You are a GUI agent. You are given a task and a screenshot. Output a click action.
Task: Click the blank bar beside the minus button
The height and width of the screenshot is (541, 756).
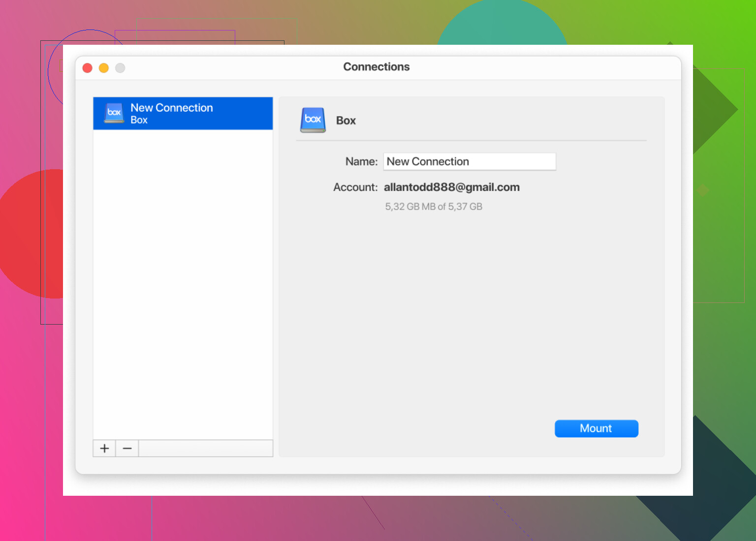205,448
